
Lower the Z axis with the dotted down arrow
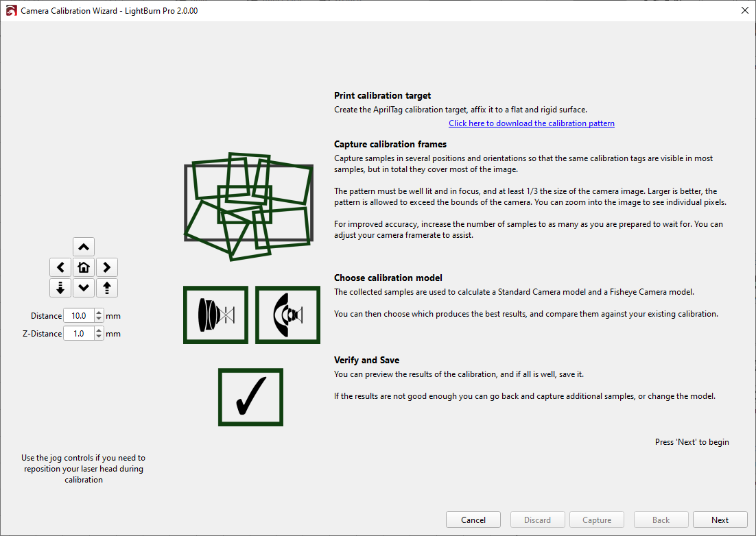point(60,288)
